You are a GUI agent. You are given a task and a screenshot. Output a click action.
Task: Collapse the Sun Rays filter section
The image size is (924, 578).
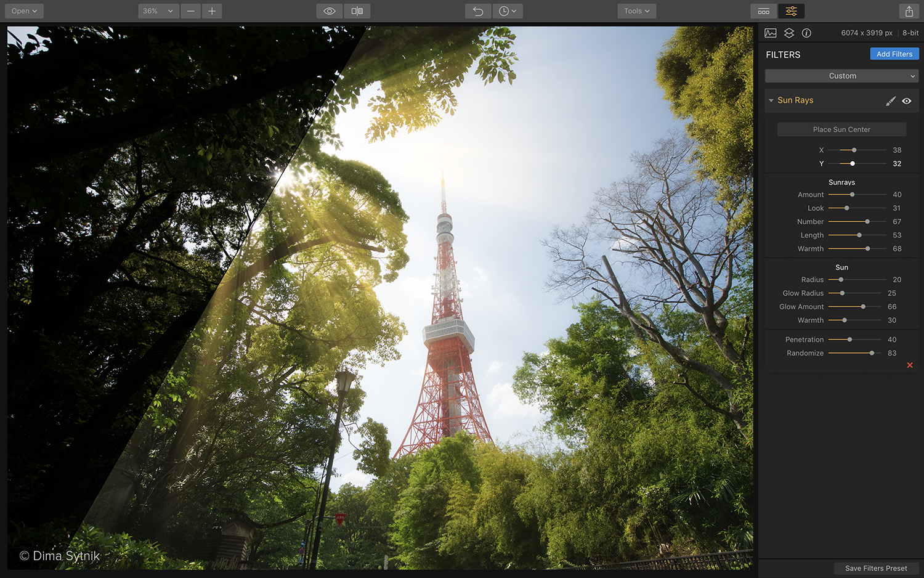pyautogui.click(x=771, y=100)
